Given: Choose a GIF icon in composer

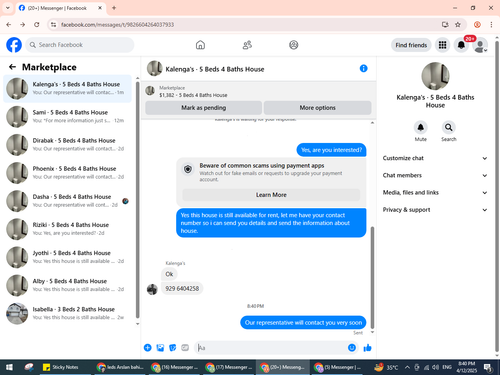Looking at the screenshot, I should click(185, 348).
